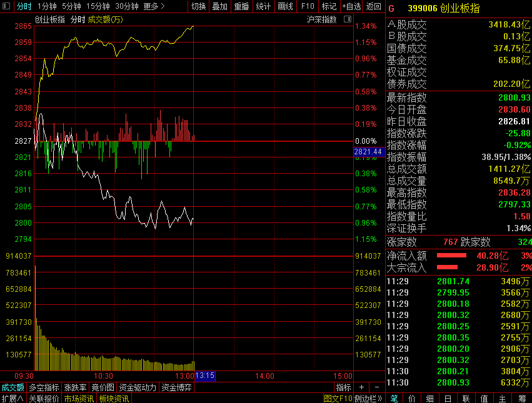The image size is (532, 403).
Task: Switch to the 5分钟 period tab
Action: [x=71, y=6]
